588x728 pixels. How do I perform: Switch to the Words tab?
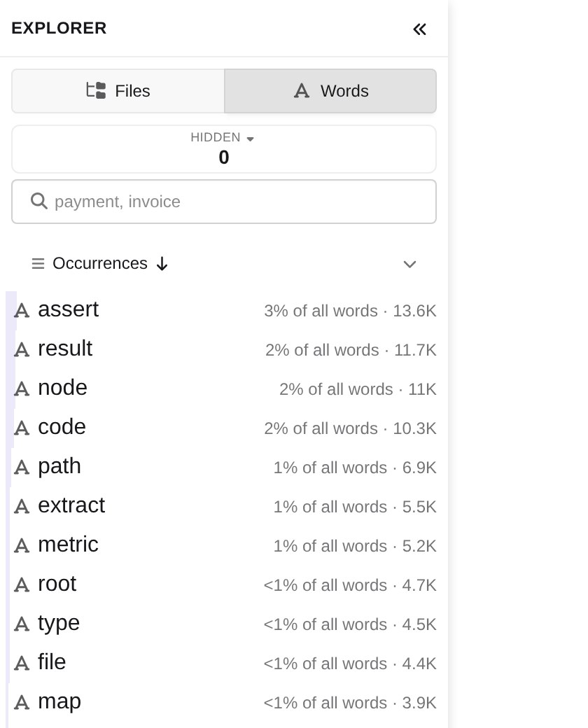[330, 91]
